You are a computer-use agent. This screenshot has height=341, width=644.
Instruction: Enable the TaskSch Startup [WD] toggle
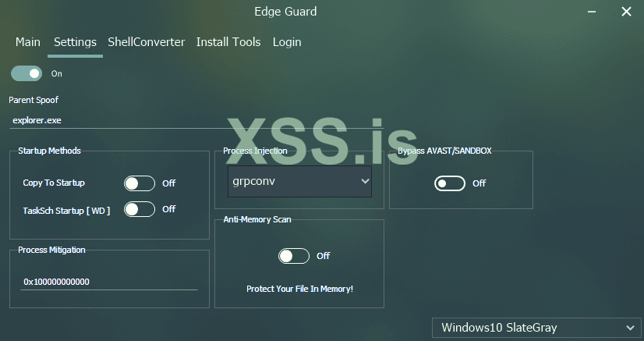[x=140, y=210]
